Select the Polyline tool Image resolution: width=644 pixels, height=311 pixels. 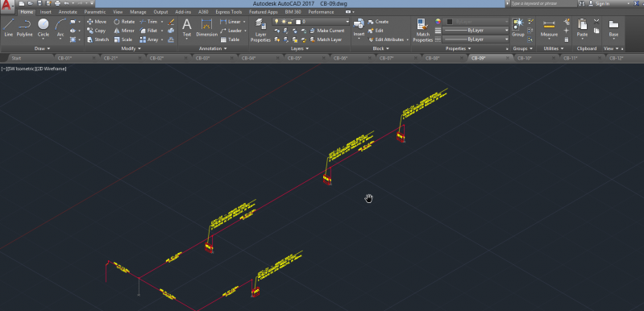(25, 27)
